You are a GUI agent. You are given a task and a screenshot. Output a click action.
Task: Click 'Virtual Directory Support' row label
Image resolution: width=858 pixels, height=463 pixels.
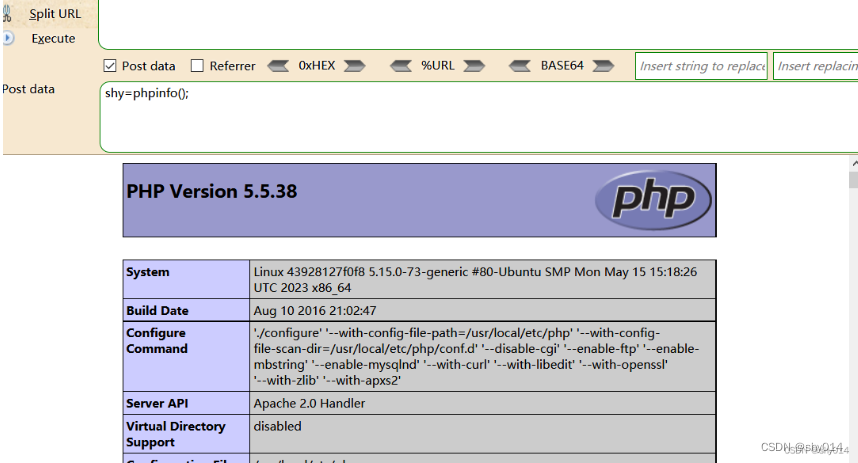tap(176, 434)
